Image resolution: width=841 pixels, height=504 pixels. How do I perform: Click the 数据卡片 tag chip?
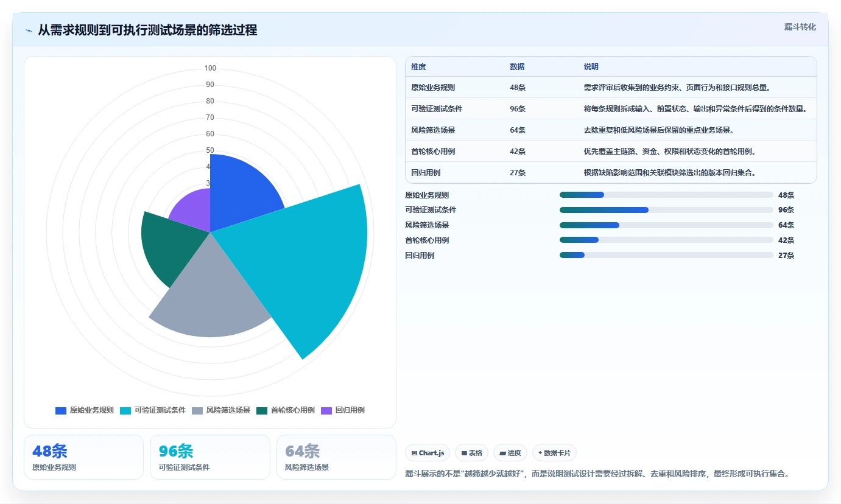click(x=554, y=453)
